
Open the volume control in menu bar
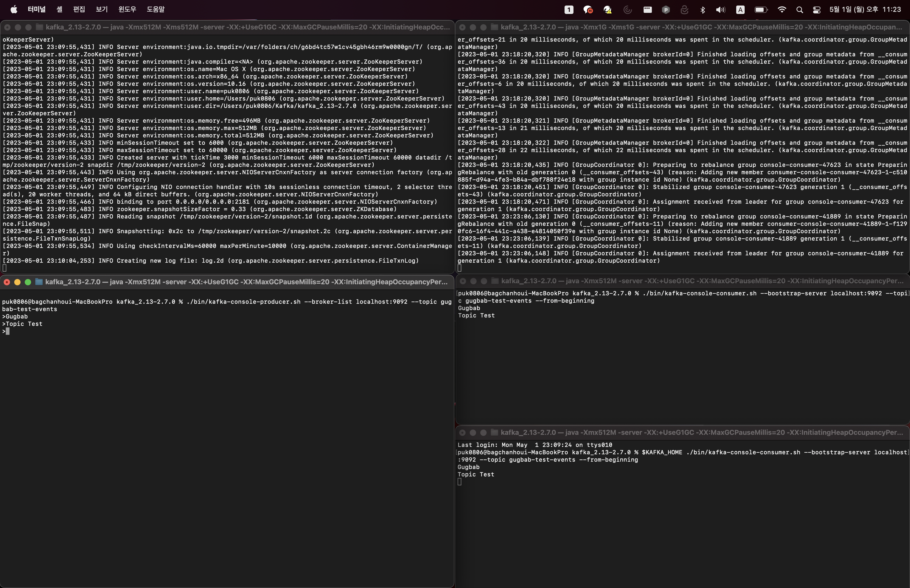tap(720, 10)
